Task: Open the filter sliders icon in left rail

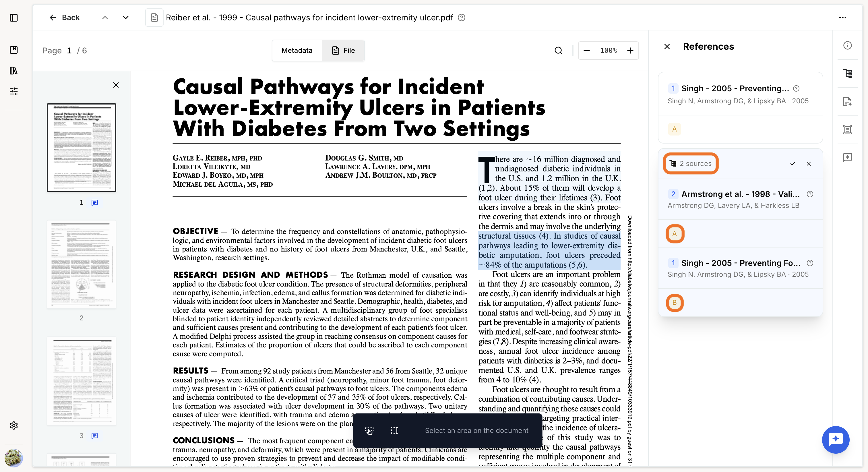Action: click(14, 91)
